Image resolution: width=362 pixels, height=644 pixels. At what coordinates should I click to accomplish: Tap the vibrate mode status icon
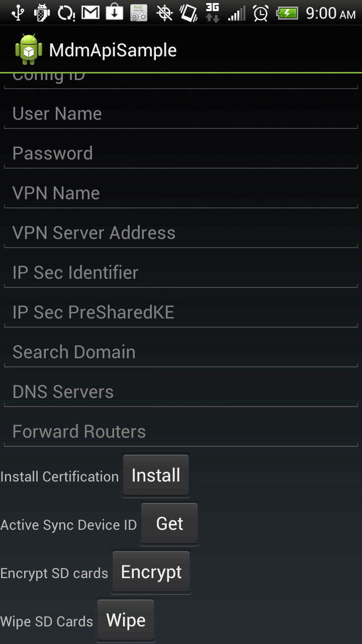point(189,13)
